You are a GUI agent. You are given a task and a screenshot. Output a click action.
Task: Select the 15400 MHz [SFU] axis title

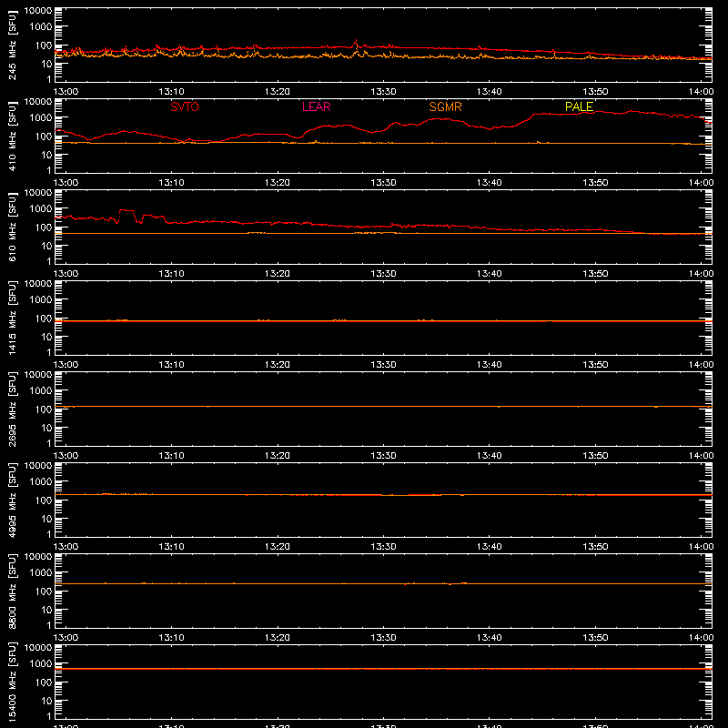pyautogui.click(x=12, y=682)
